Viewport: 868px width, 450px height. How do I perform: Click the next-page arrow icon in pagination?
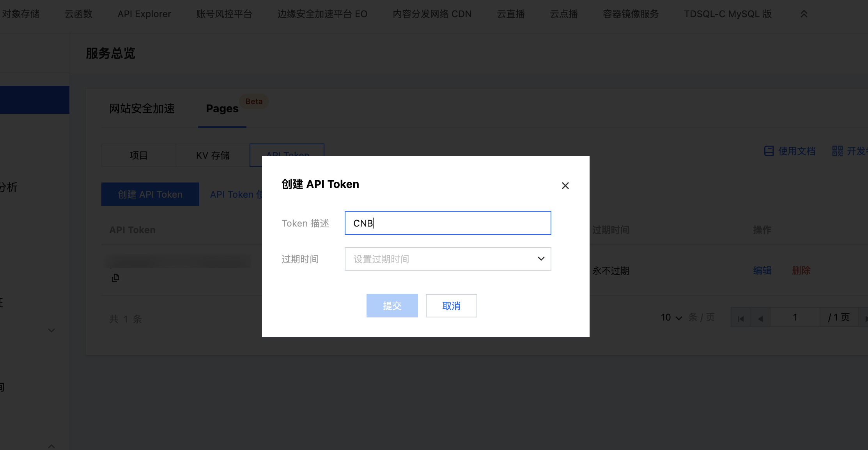865,318
